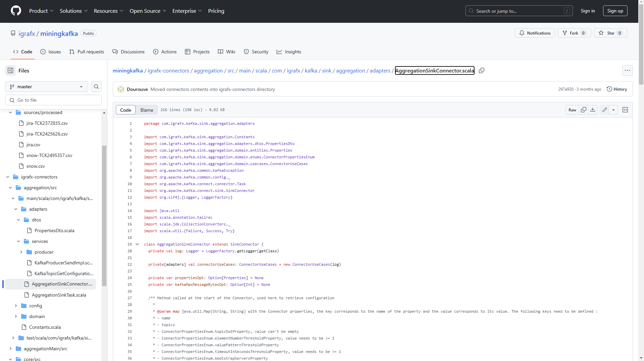
Task: Expand the config folder
Action: click(16, 306)
